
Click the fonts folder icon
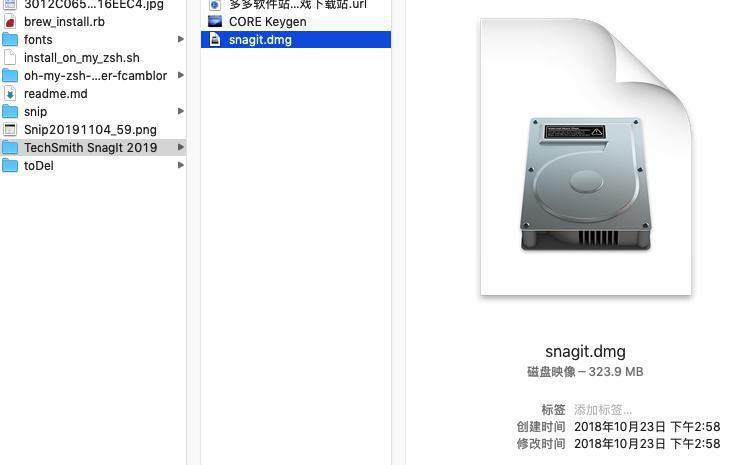pos(10,40)
